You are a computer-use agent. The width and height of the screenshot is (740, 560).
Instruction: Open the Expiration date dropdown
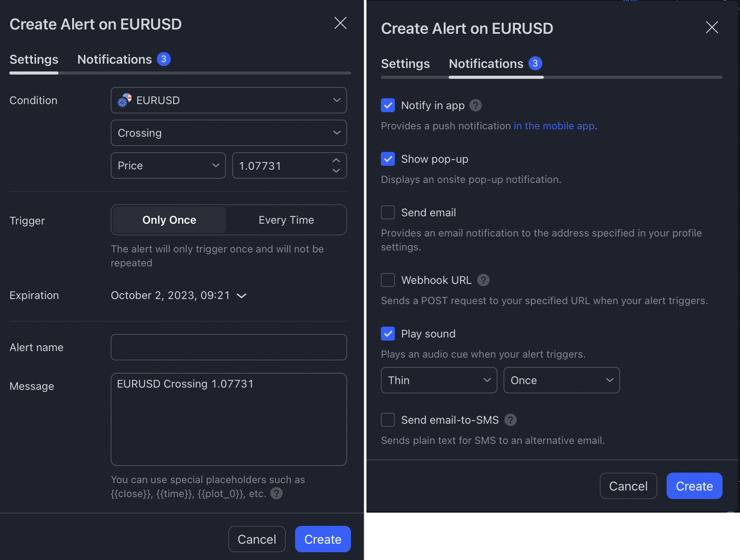179,296
